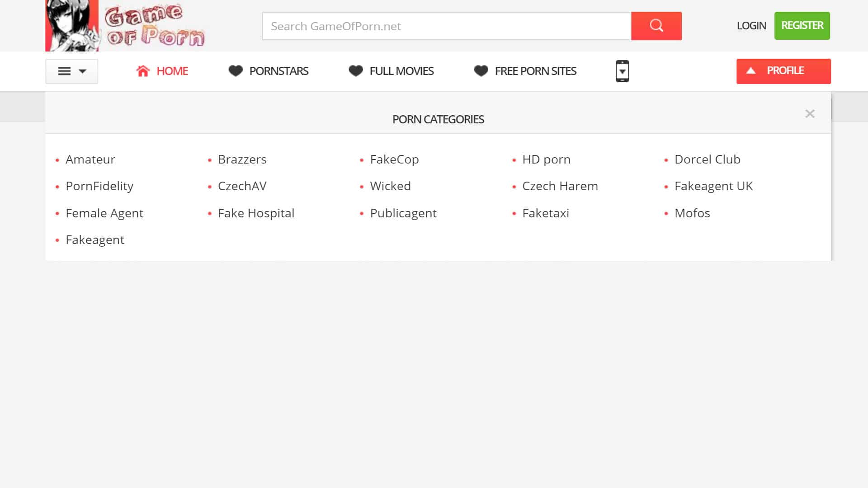Click the heart icon beside Free Porn Sites
Screen dimensions: 868x488
tap(481, 71)
